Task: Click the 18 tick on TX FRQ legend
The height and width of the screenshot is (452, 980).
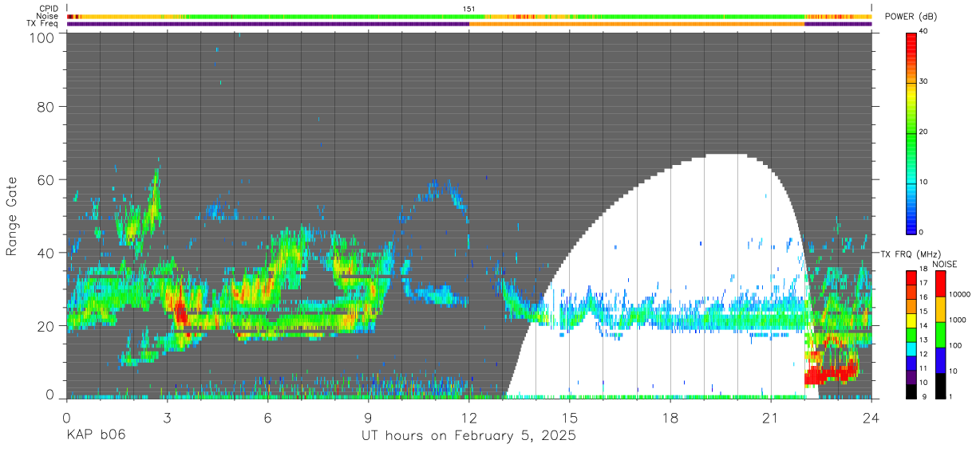Action: [x=923, y=269]
